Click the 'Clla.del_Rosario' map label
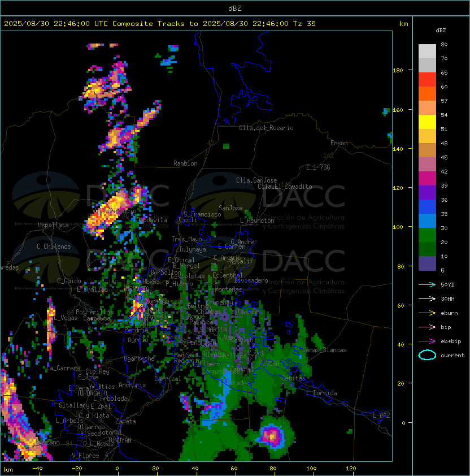 tap(266, 128)
